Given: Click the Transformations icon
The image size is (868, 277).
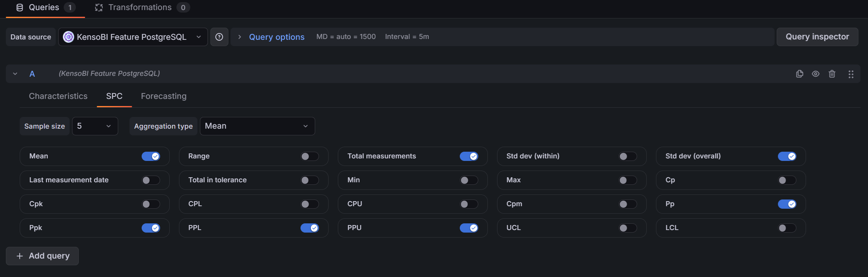Looking at the screenshot, I should (99, 8).
